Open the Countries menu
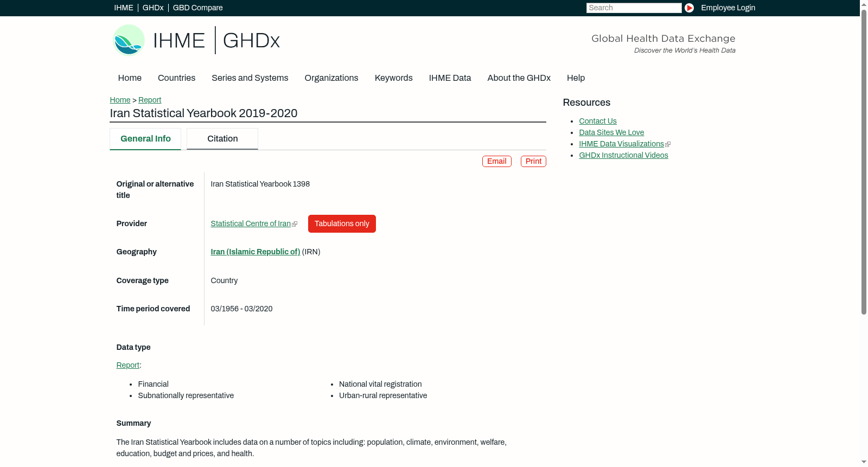The width and height of the screenshot is (868, 467). [x=176, y=78]
